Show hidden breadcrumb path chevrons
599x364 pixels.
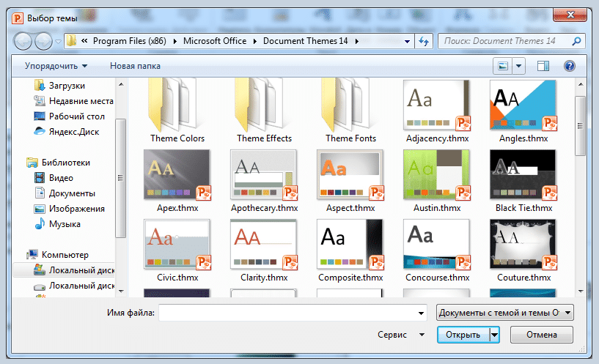pos(84,41)
